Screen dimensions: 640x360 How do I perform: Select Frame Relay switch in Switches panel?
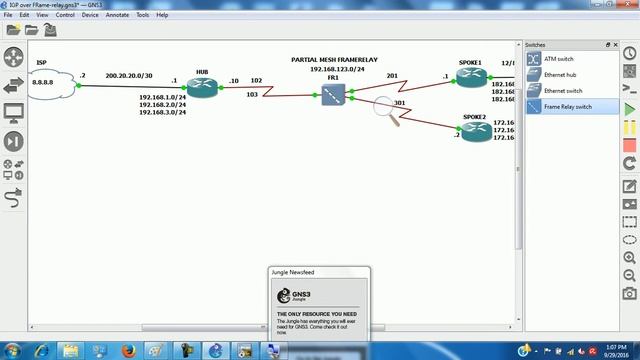pos(572,107)
